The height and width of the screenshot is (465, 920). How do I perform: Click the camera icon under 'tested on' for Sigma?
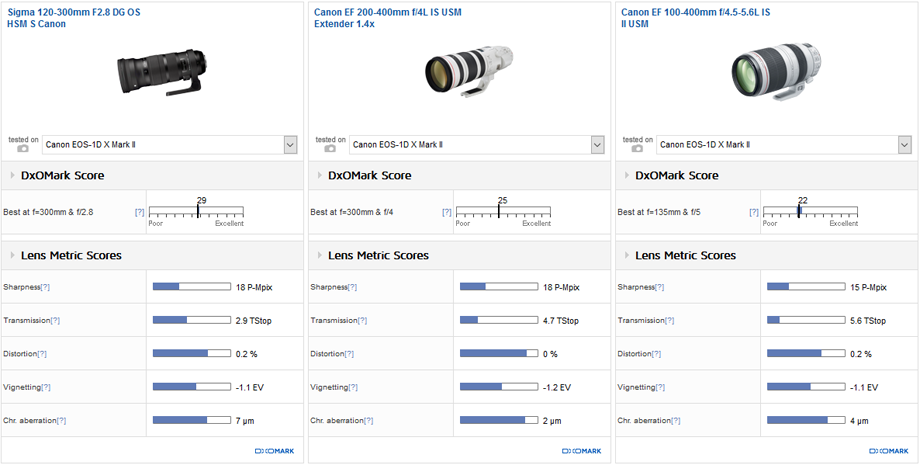click(x=23, y=148)
